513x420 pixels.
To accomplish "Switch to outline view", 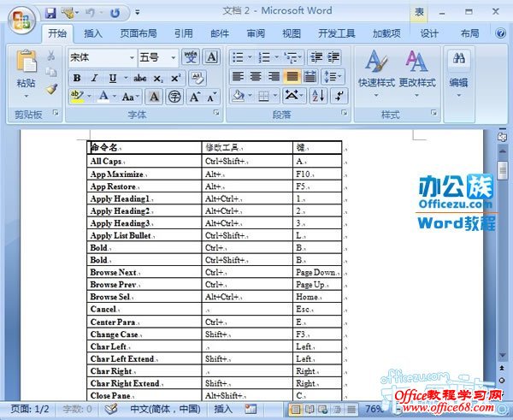I will (337, 409).
